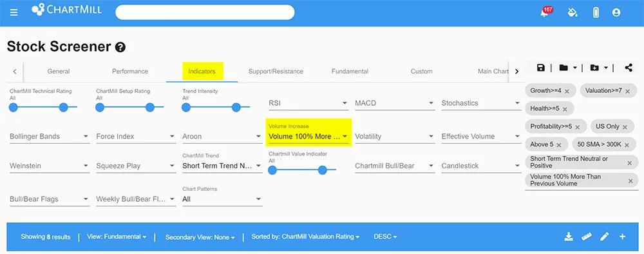Viewport: 644px width, 254px height.
Task: Open the Chartmill Bull/Bear dropdown
Action: pyautogui.click(x=395, y=166)
